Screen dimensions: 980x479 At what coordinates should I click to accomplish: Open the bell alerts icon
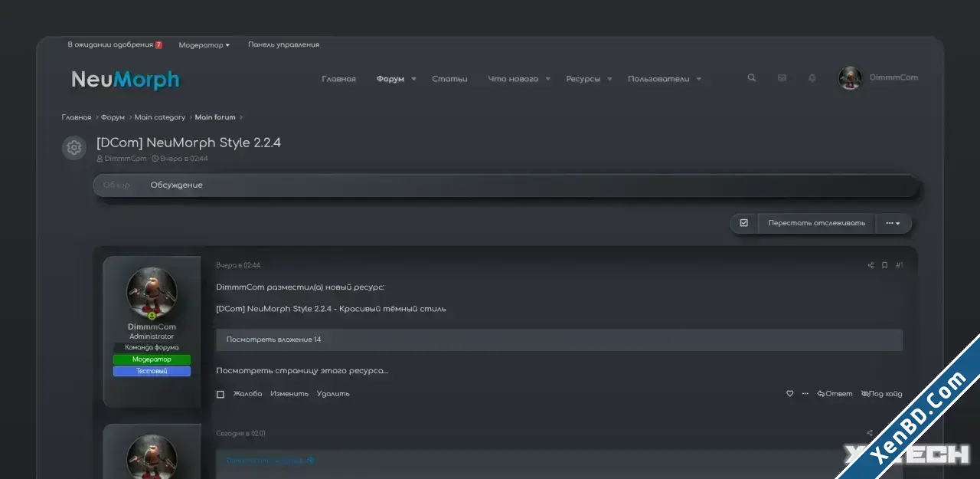(x=812, y=78)
